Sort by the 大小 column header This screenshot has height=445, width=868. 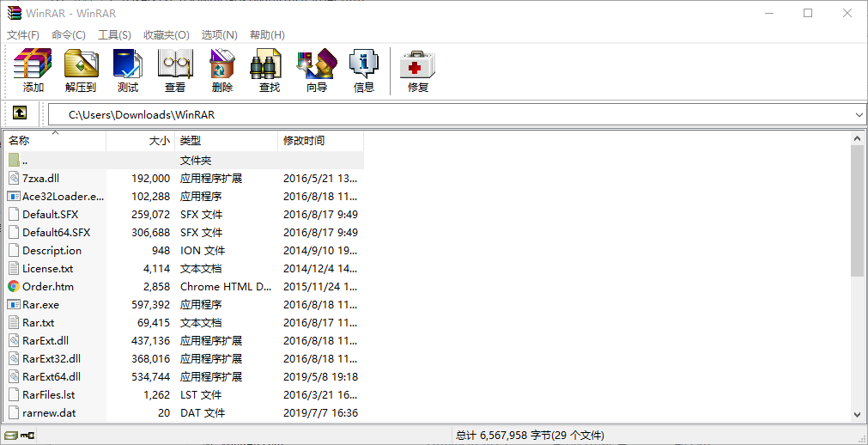click(x=140, y=141)
